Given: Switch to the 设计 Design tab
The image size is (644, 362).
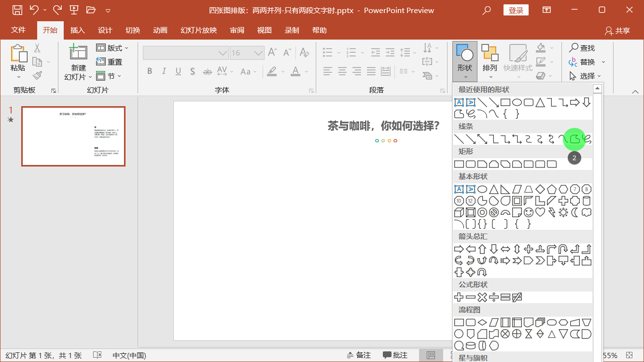Looking at the screenshot, I should click(105, 30).
